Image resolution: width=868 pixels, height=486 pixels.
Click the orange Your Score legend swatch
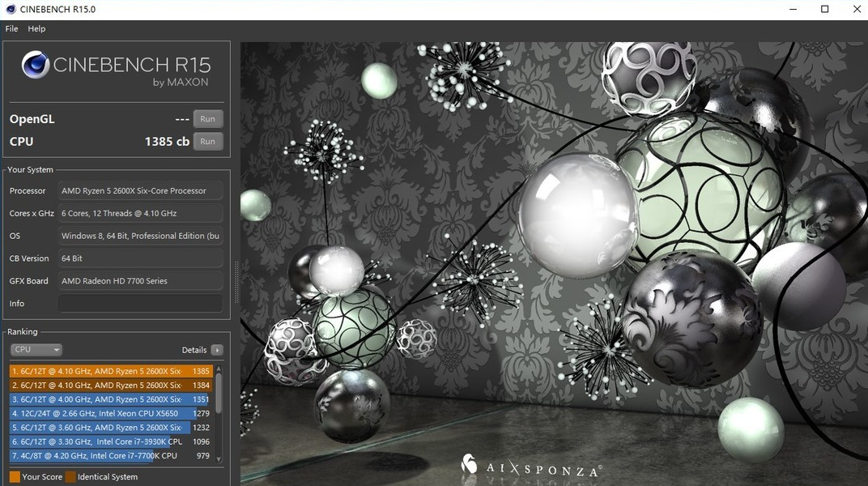(x=15, y=477)
